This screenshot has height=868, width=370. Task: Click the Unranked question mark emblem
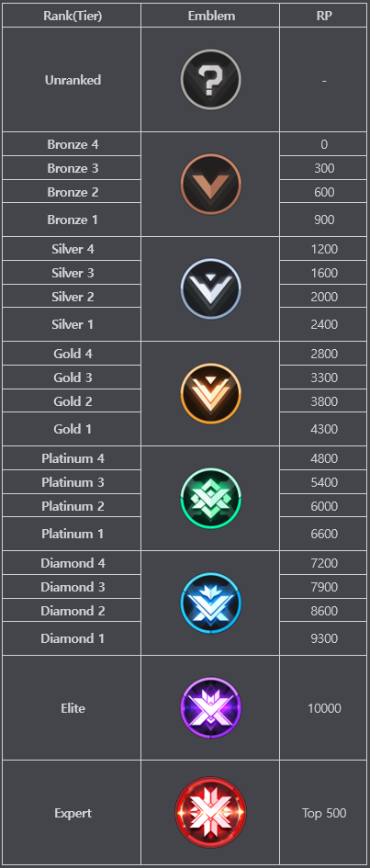point(211,80)
